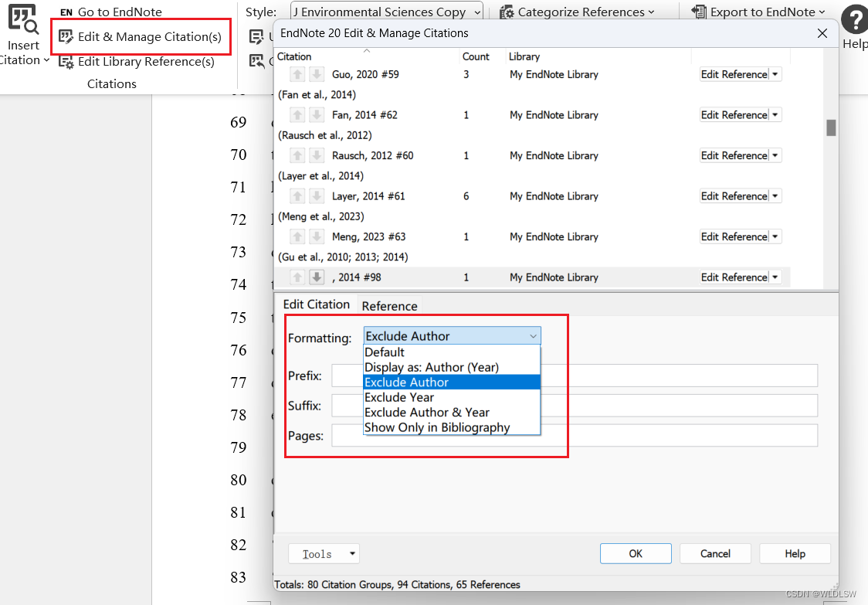This screenshot has height=605, width=868.
Task: Move Layer, 2014 #61 citation up
Action: pos(297,195)
